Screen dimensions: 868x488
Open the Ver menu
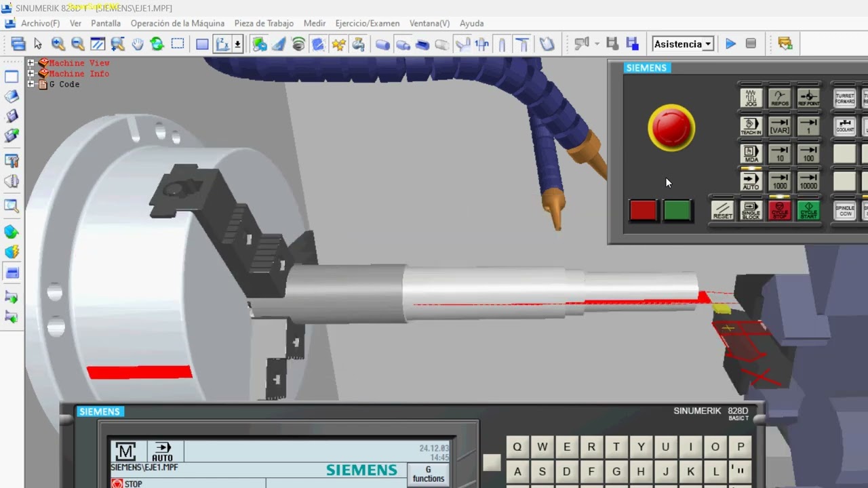[x=75, y=23]
